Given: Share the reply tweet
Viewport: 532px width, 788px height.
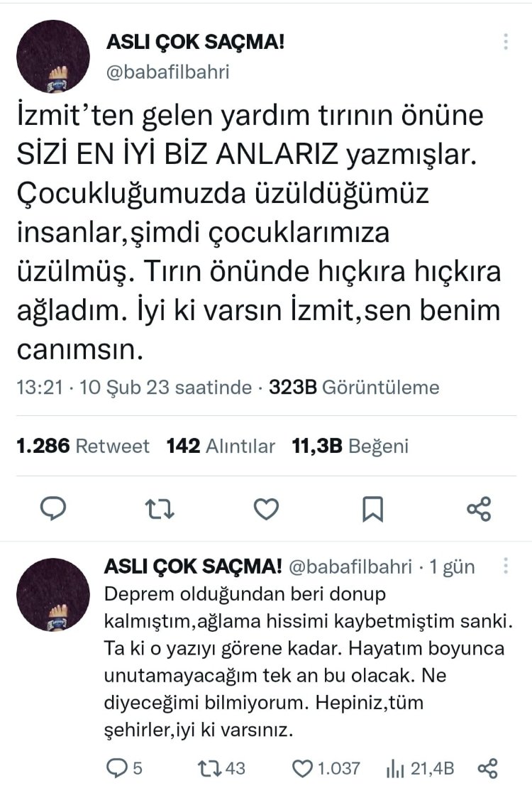Looking at the screenshot, I should point(488,768).
